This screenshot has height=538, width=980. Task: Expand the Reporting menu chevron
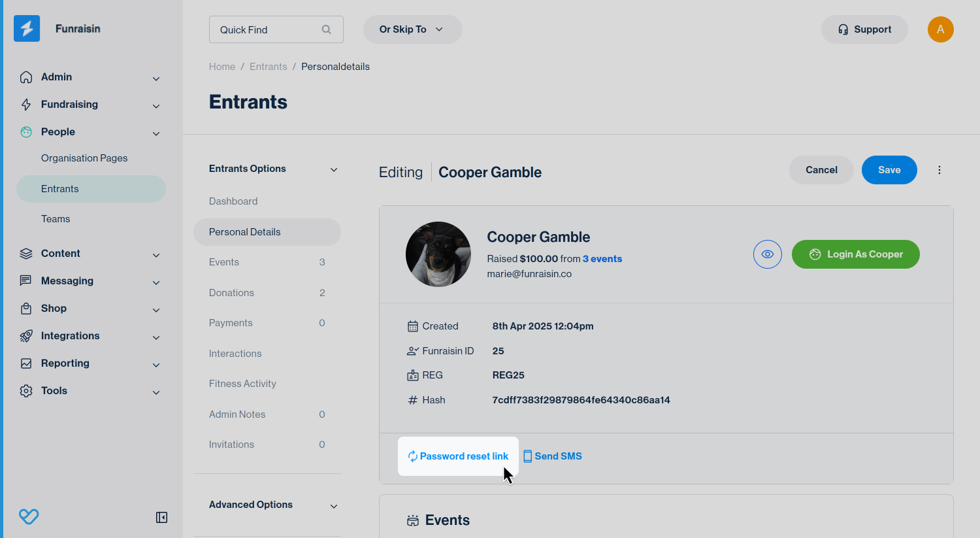156,365
